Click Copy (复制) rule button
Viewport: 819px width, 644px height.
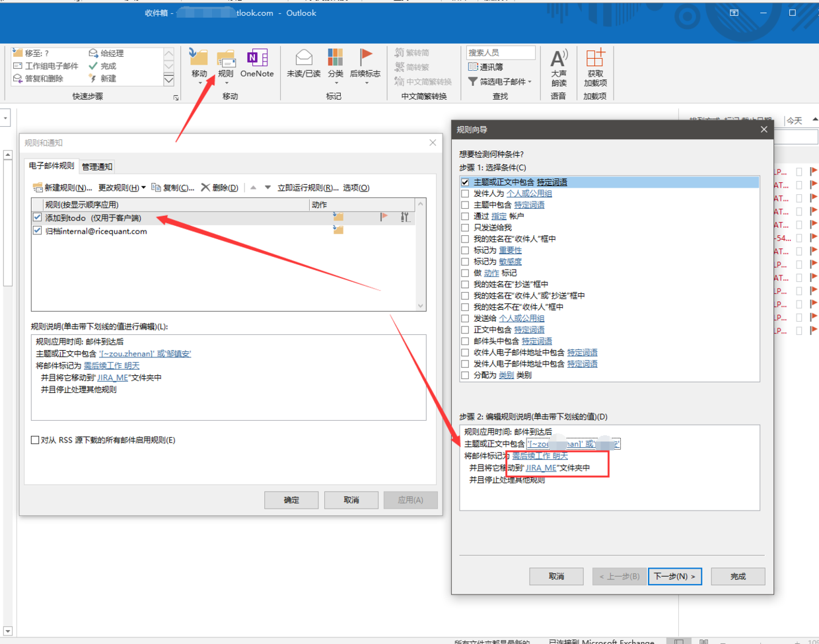click(x=173, y=188)
